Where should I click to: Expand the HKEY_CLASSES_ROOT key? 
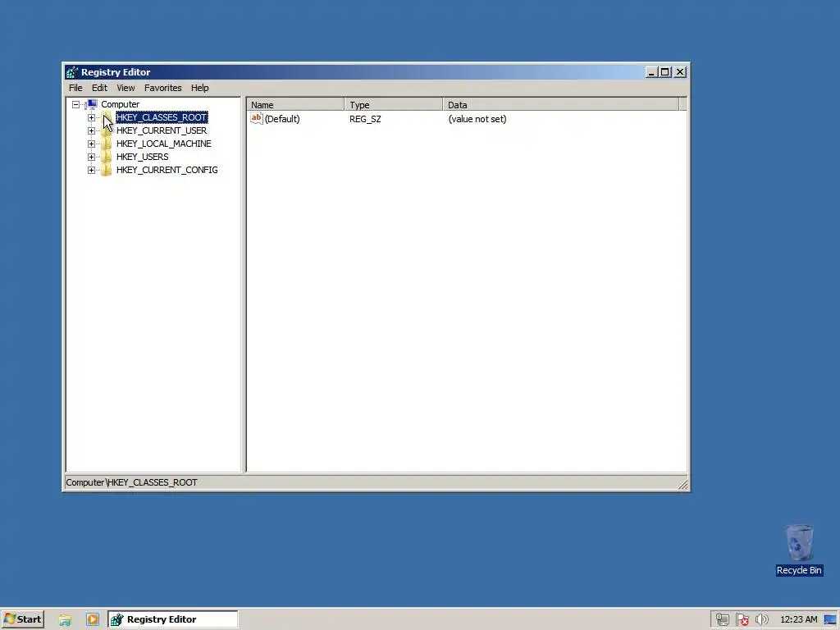point(91,117)
